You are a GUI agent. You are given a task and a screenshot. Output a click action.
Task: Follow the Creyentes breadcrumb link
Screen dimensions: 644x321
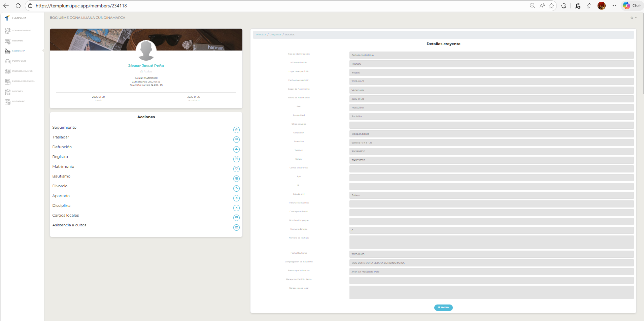coord(275,35)
